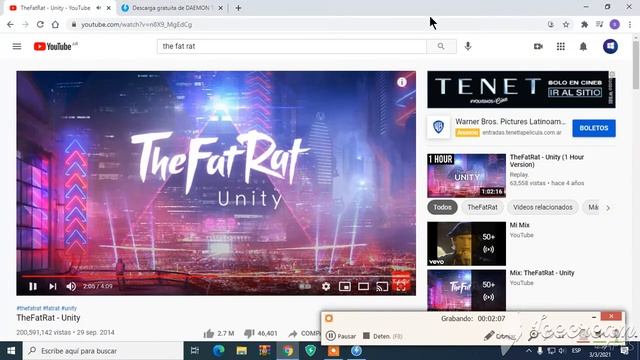Viewport: 640px width, 360px height.
Task: Dislike the video with thumbs down
Action: pyautogui.click(x=249, y=333)
